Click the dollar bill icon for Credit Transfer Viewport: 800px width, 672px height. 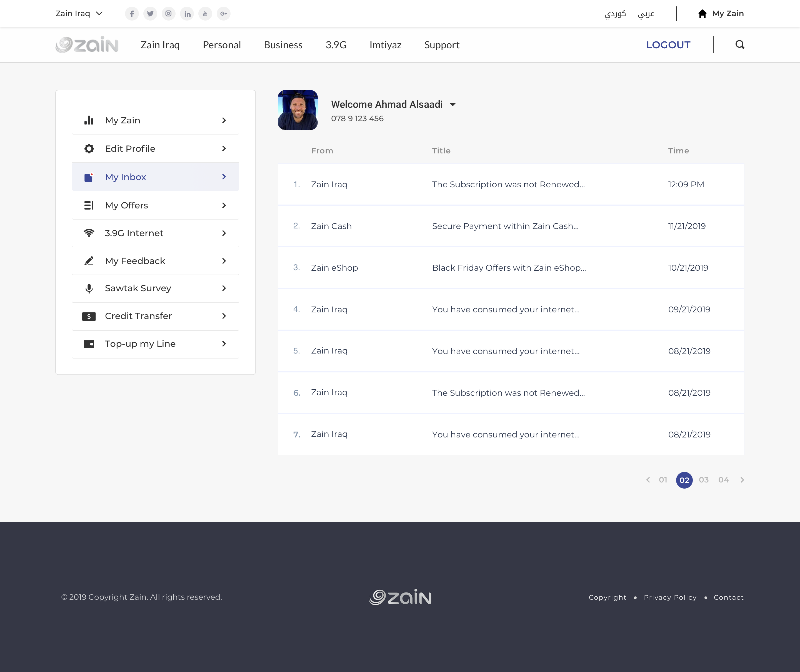[89, 316]
